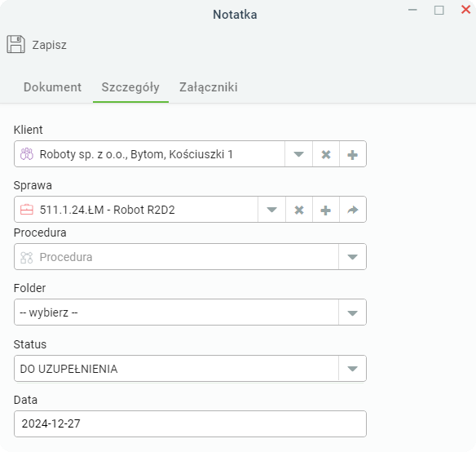Clear the Sprawa field with the X icon
Screen dimensions: 476x452
pyautogui.click(x=299, y=210)
